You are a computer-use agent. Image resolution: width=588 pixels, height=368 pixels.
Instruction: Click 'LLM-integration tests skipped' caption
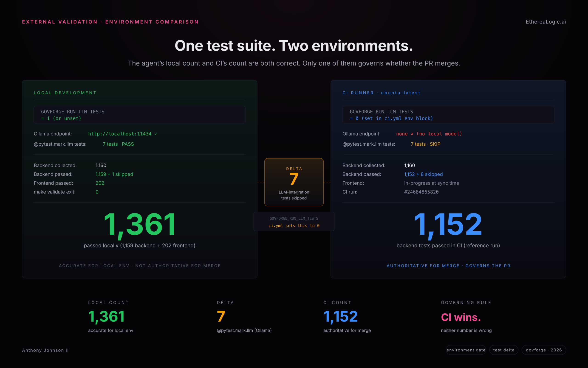(x=294, y=195)
